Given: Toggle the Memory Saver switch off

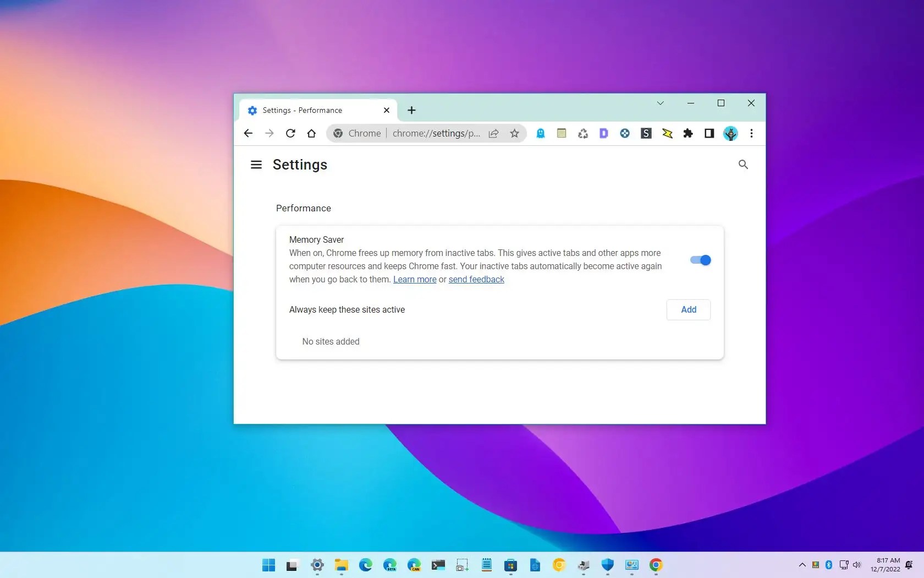Looking at the screenshot, I should click(x=699, y=260).
